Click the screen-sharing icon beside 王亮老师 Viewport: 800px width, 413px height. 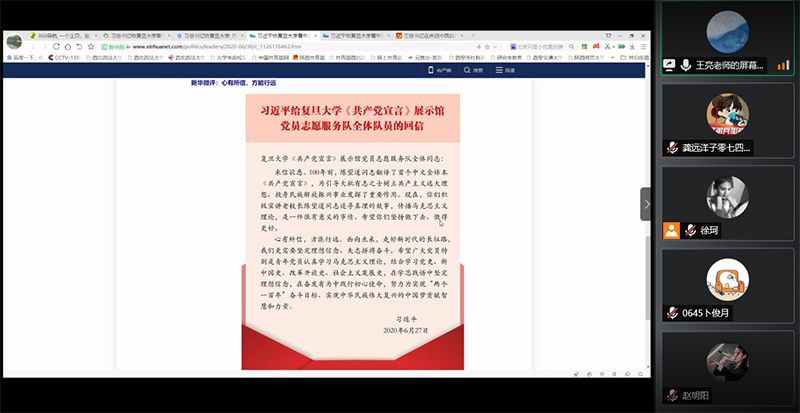click(669, 65)
